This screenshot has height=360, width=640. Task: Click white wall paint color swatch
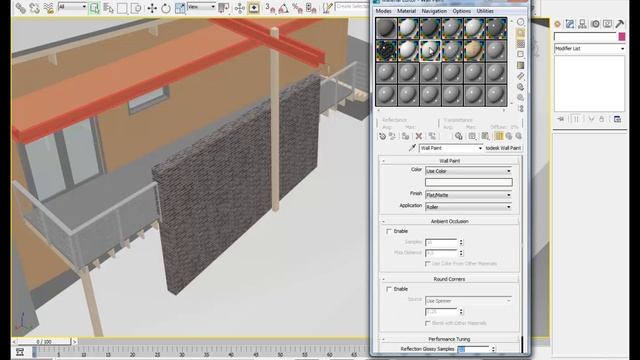coord(469,182)
